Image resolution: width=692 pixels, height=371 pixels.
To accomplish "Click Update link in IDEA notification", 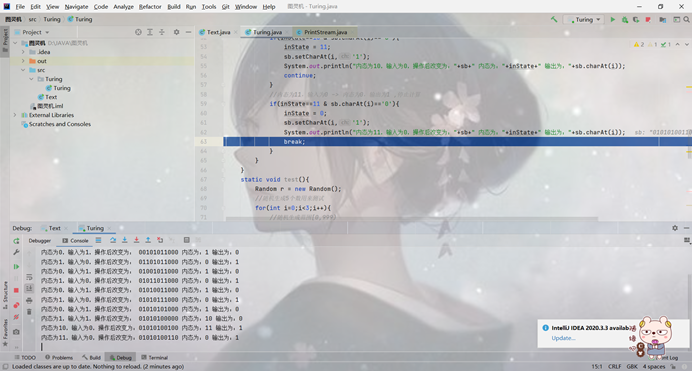I will pyautogui.click(x=563, y=338).
